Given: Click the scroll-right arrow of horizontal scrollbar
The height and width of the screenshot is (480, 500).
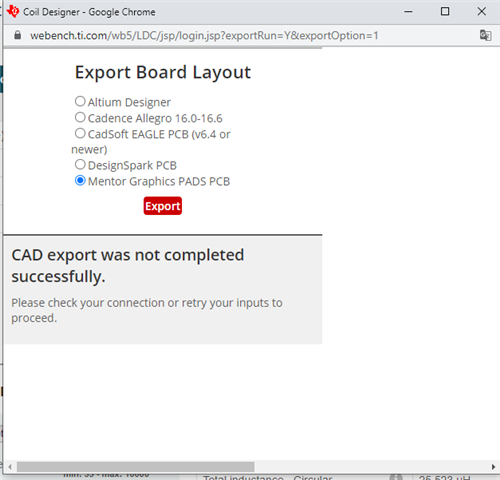Looking at the screenshot, I should 493,467.
